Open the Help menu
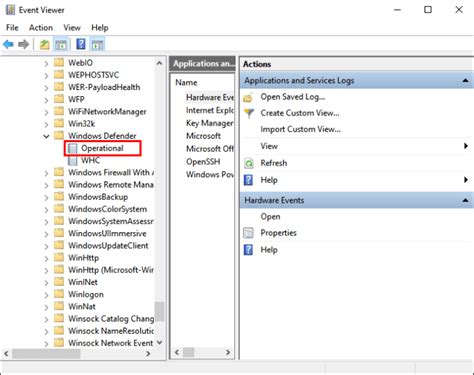 pos(100,28)
